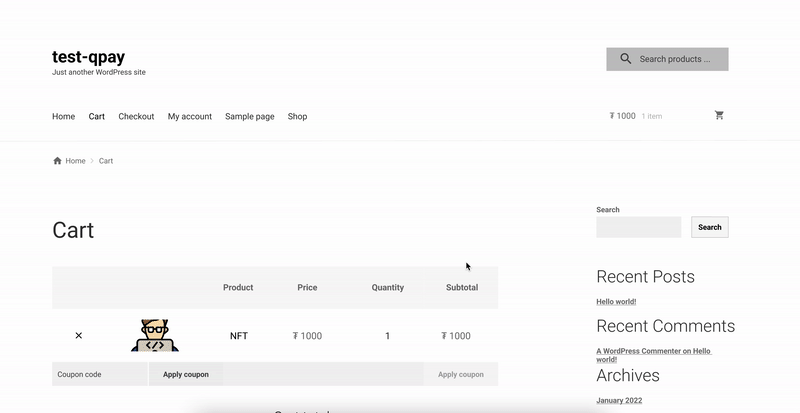Click the shopping cart icon in the header
The width and height of the screenshot is (800, 413).
click(719, 115)
